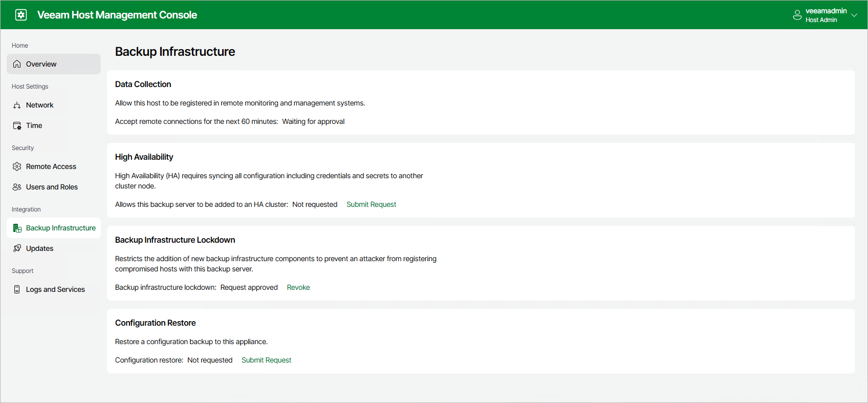This screenshot has height=403, width=868.
Task: Open the Time settings page
Action: (x=54, y=125)
